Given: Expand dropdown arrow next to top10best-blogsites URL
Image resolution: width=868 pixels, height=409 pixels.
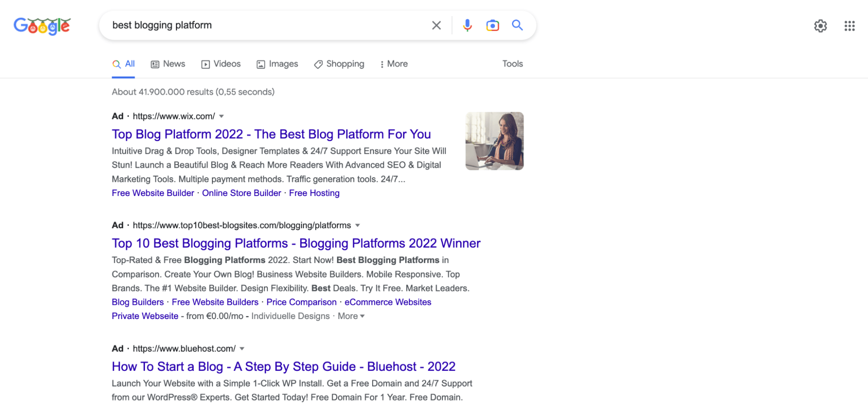Looking at the screenshot, I should [358, 226].
